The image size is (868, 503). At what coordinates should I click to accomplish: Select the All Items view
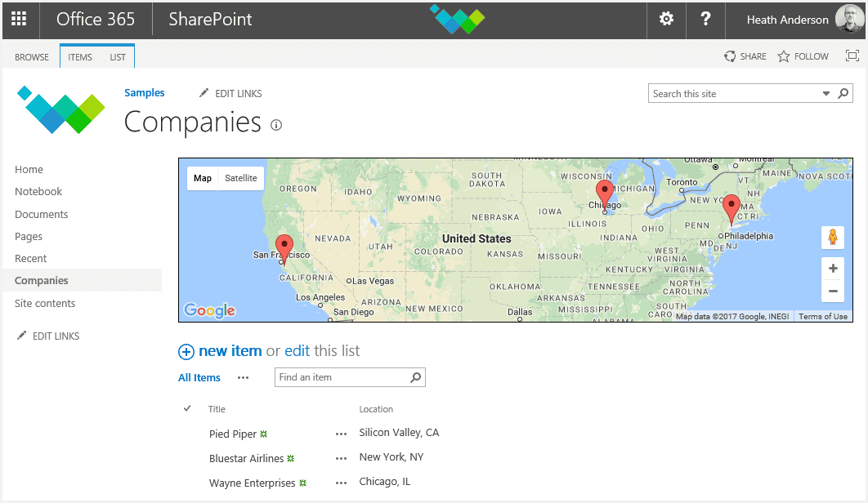tap(199, 377)
